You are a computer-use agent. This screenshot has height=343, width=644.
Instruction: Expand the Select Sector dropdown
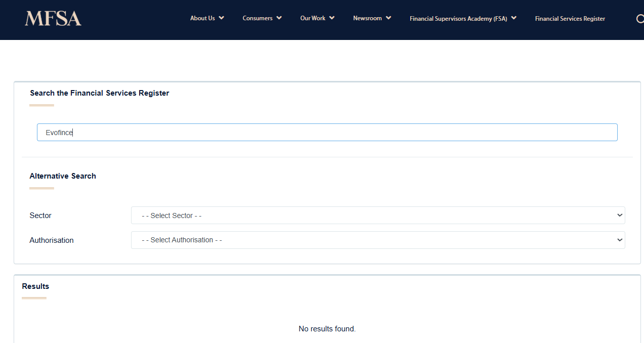click(x=377, y=216)
